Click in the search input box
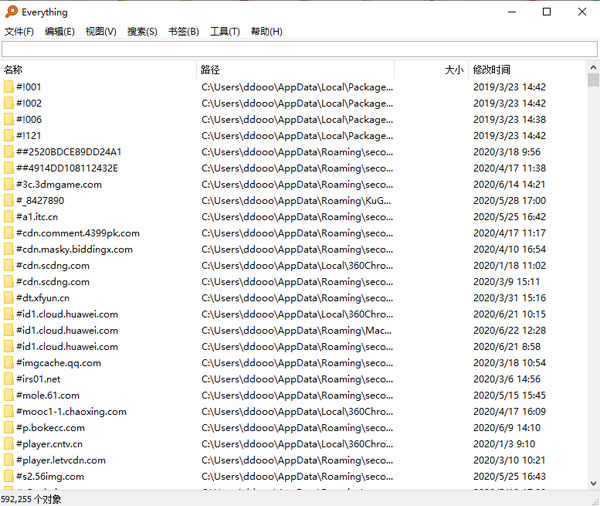The width and height of the screenshot is (600, 506). point(299,49)
